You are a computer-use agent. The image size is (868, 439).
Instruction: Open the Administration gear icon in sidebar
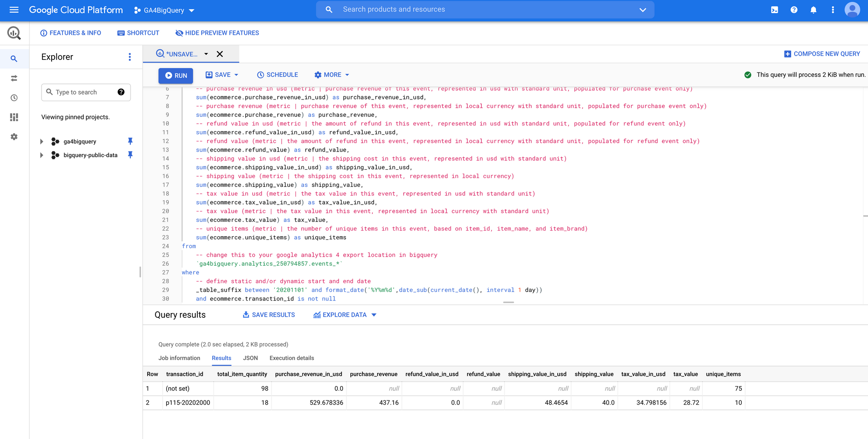(x=14, y=137)
